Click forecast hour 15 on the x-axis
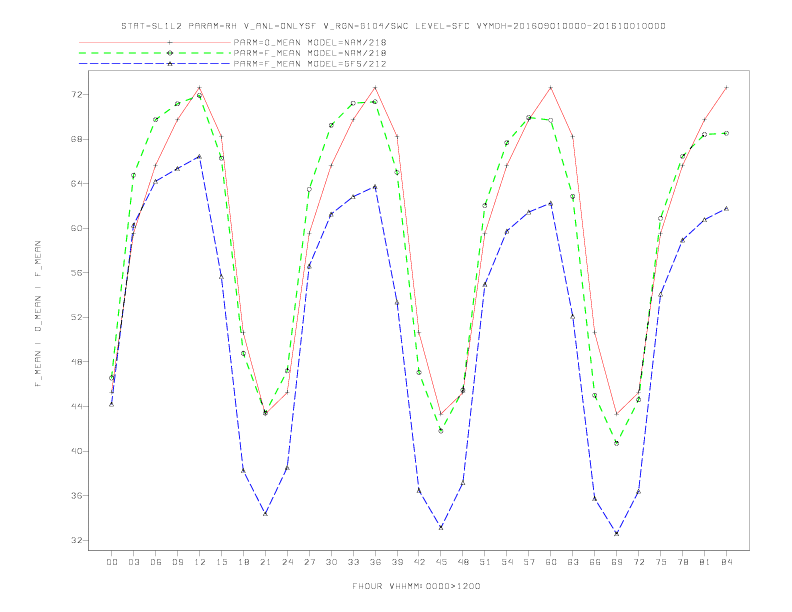 click(222, 562)
